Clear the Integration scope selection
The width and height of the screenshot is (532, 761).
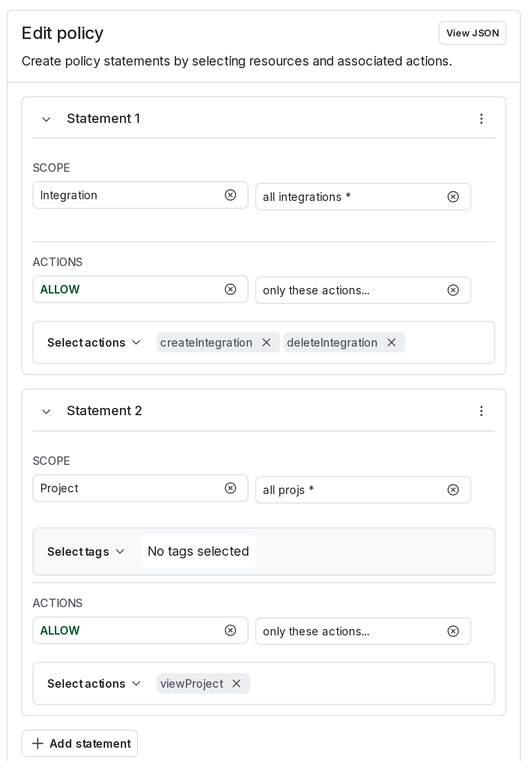point(230,195)
